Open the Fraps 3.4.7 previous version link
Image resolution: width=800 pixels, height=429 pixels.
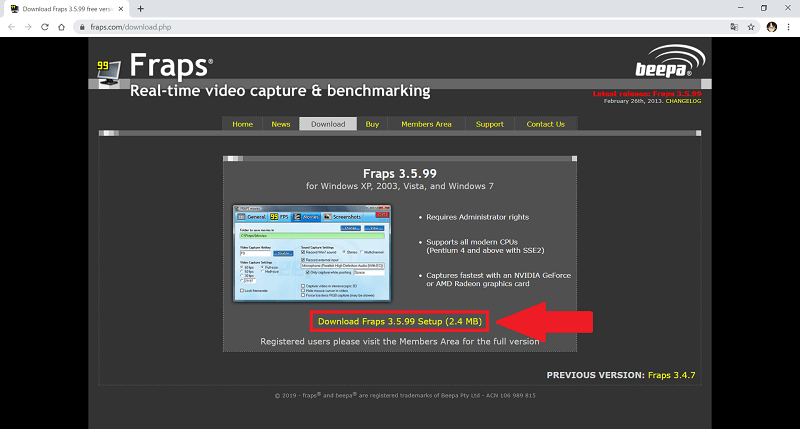point(673,375)
